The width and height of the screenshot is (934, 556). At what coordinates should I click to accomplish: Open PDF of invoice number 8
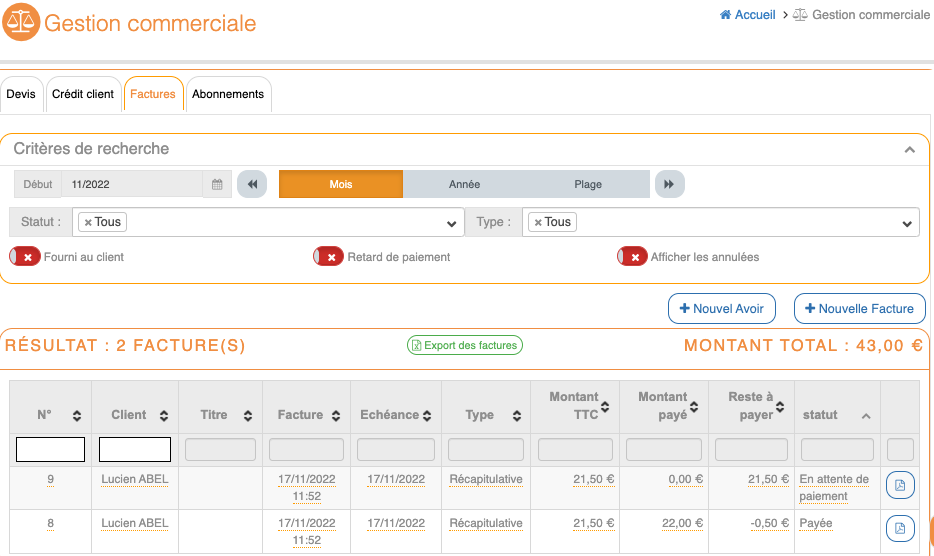coord(900,528)
